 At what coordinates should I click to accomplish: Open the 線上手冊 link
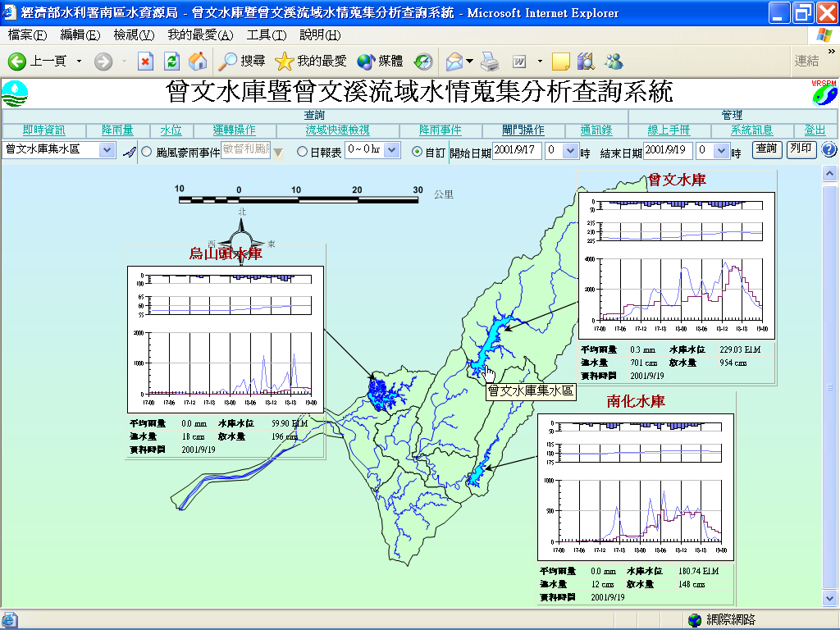pyautogui.click(x=669, y=130)
